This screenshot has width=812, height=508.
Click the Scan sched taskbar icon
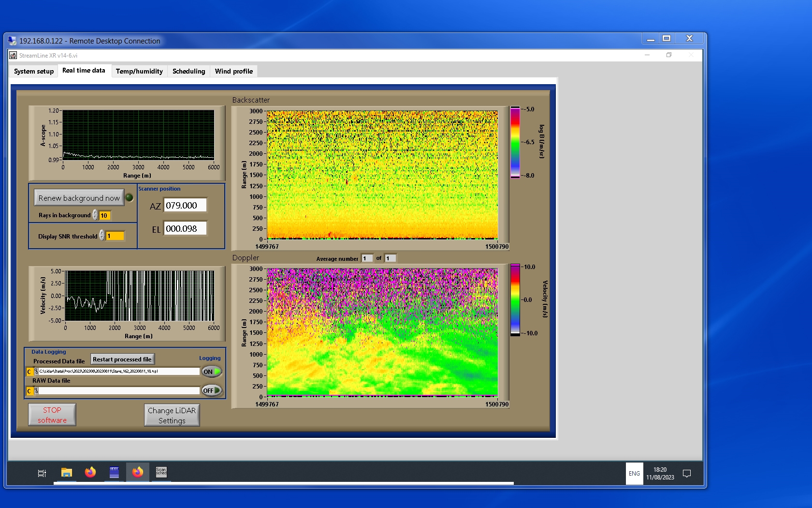click(x=161, y=472)
